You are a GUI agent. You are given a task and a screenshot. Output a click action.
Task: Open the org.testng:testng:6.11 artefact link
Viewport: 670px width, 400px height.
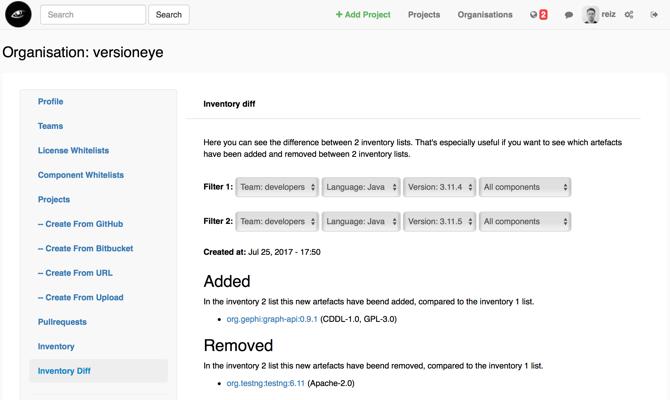(265, 383)
